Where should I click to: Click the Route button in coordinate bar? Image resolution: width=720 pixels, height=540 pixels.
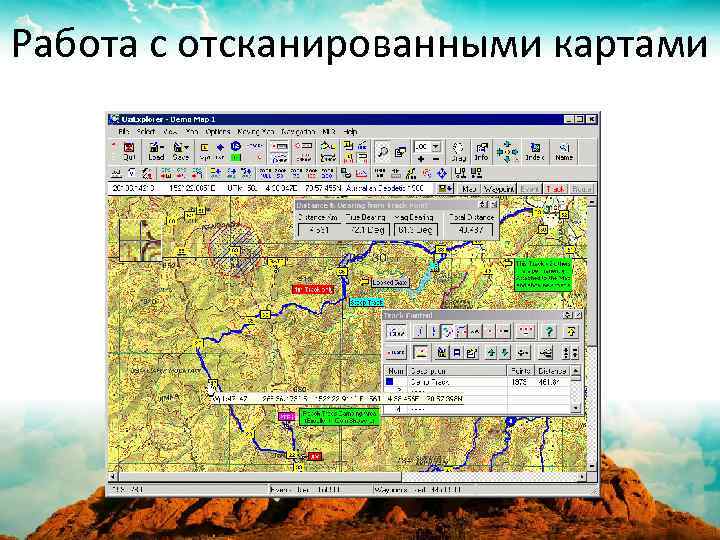tap(582, 189)
